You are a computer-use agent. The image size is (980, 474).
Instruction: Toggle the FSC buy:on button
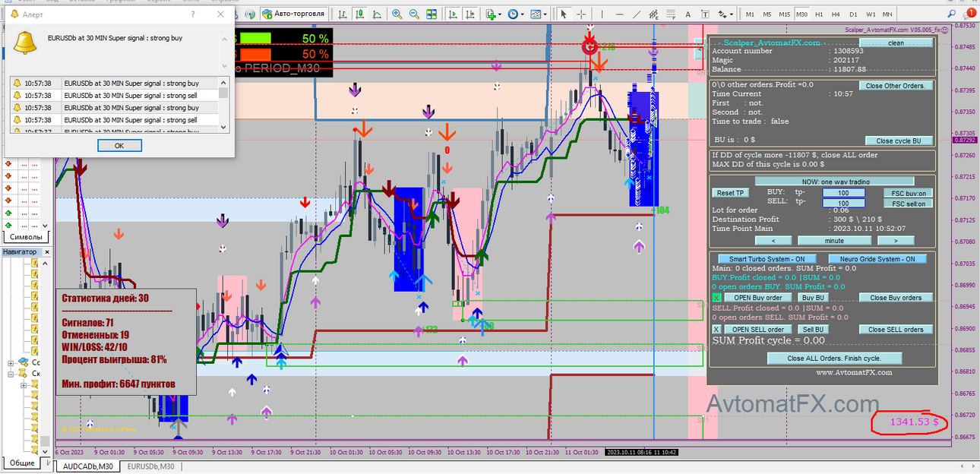(x=908, y=193)
